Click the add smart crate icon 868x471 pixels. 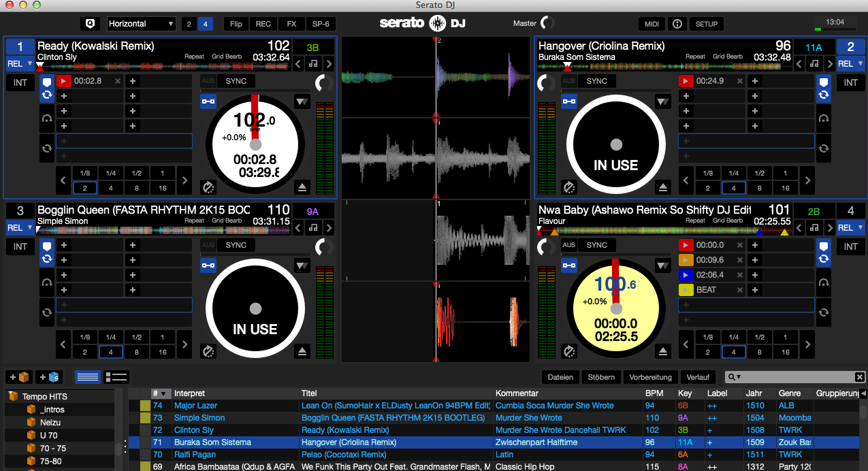point(49,377)
